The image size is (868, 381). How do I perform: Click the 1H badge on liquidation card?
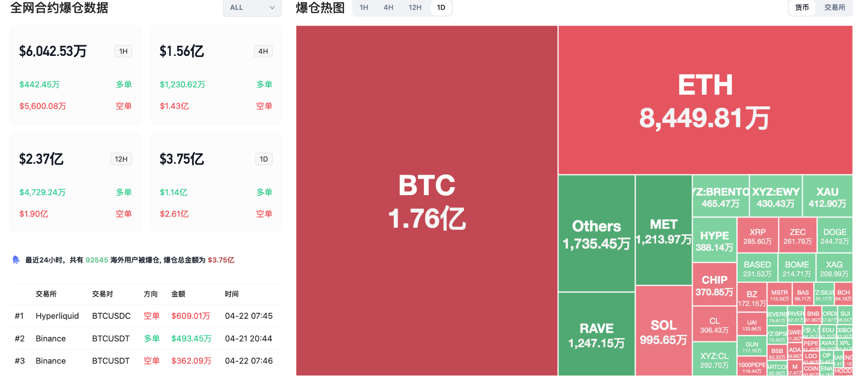click(x=123, y=51)
